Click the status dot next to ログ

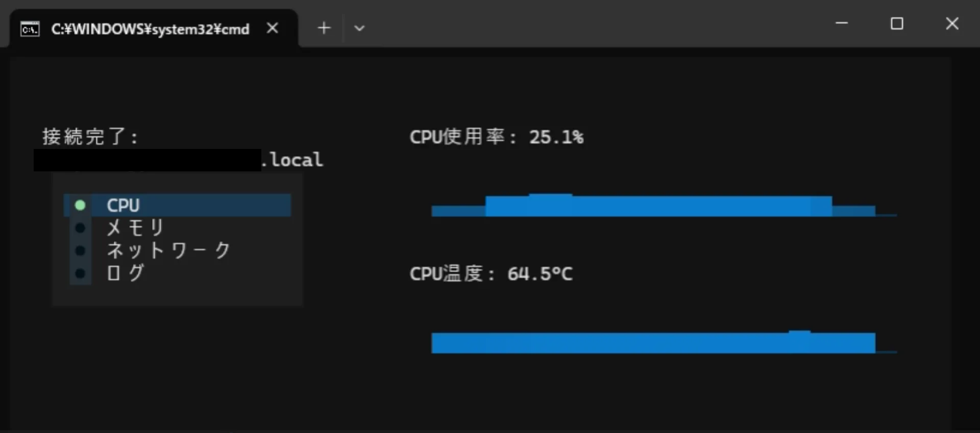tap(80, 273)
